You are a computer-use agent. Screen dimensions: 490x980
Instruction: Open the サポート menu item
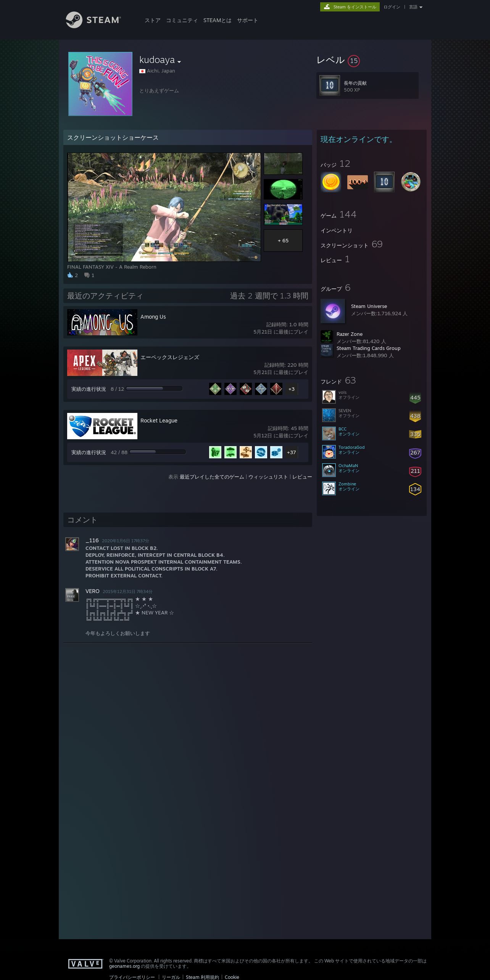pos(247,20)
